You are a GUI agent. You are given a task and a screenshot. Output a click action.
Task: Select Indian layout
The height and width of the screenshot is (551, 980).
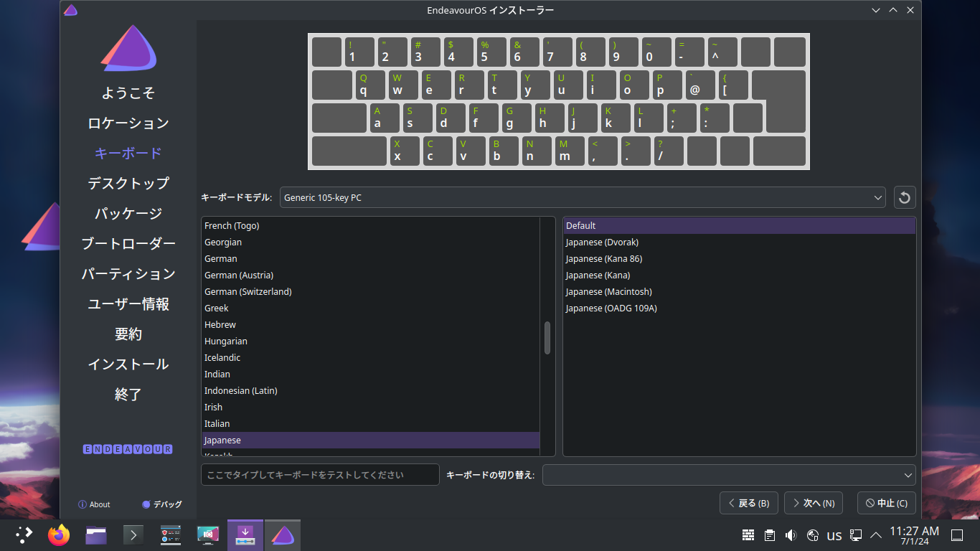click(x=370, y=375)
